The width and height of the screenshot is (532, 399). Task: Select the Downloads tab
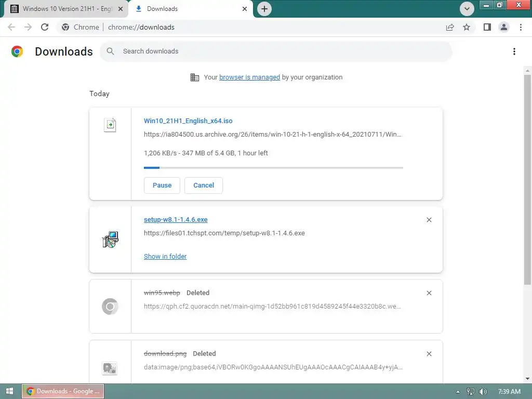pos(191,9)
